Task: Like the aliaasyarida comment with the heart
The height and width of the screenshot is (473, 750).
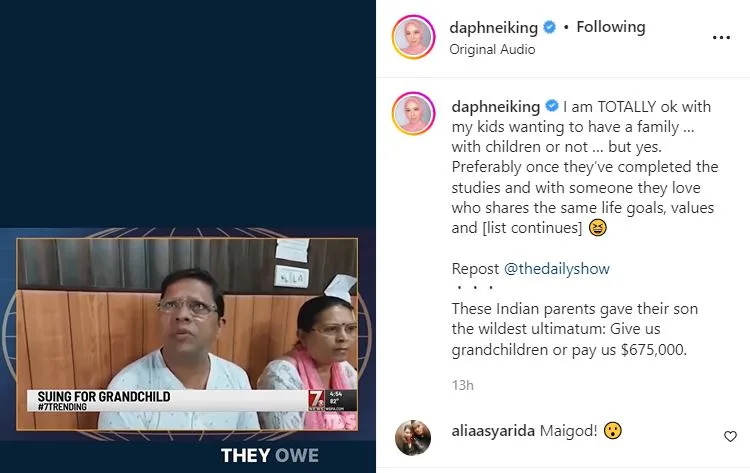Action: tap(730, 436)
